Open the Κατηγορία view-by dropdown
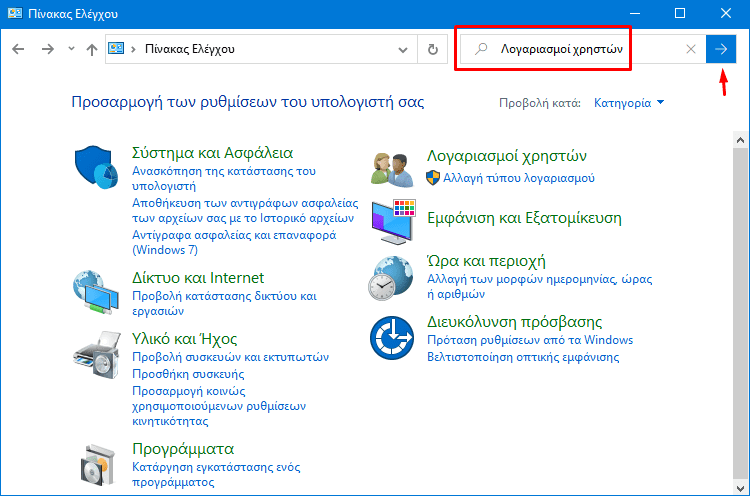The image size is (750, 496). (629, 103)
